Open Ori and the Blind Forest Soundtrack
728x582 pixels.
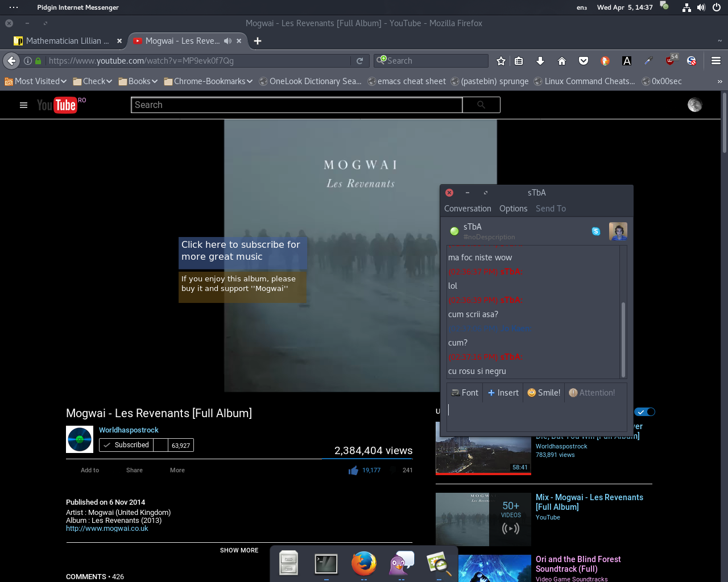pos(578,564)
